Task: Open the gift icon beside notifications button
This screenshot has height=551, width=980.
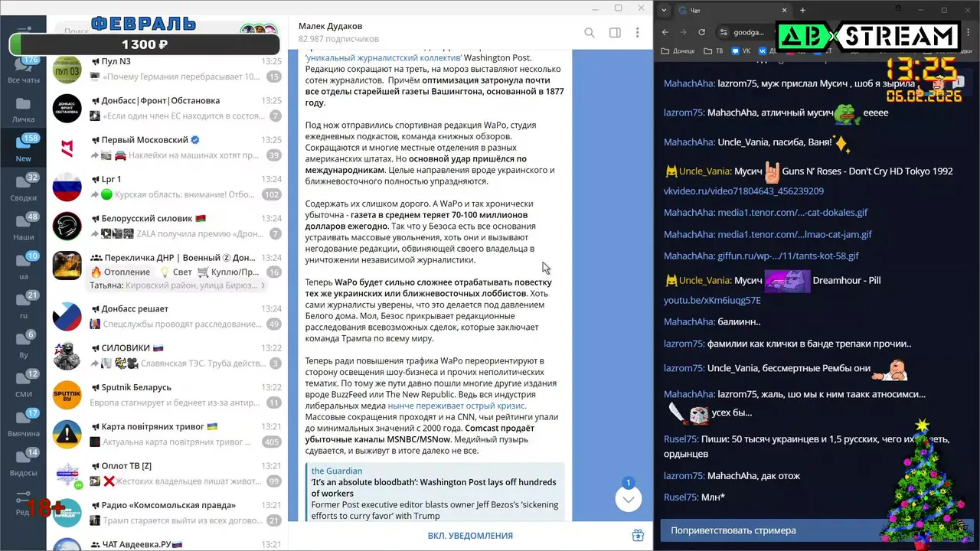Action: pyautogui.click(x=638, y=536)
